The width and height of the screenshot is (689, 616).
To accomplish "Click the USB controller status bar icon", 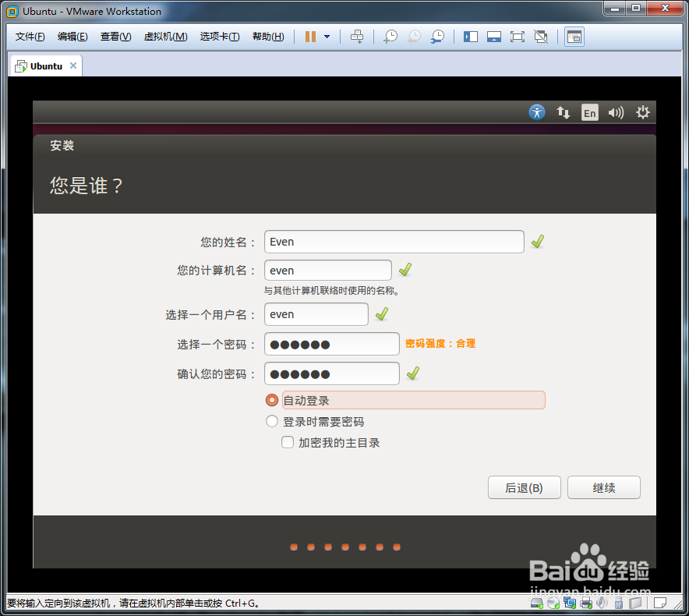I will 619,604.
